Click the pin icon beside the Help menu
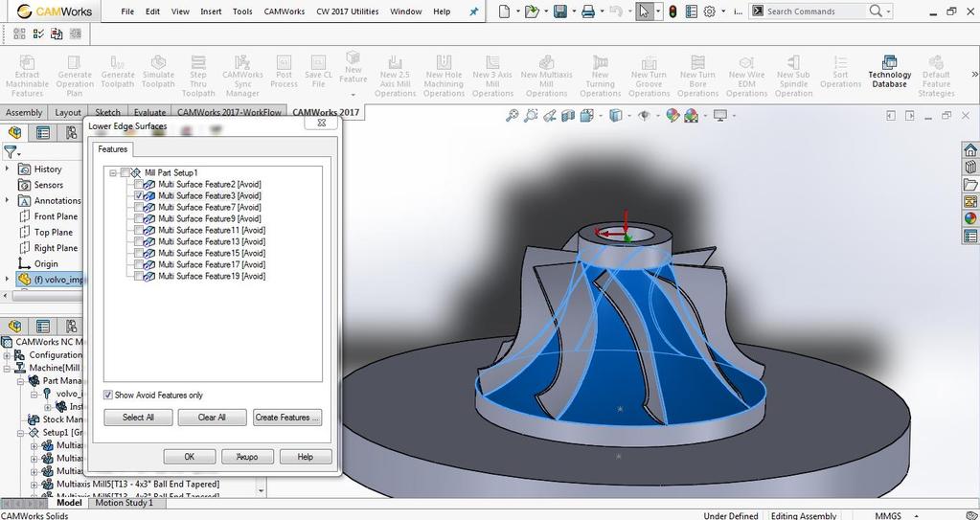This screenshot has height=520, width=980. 474,11
